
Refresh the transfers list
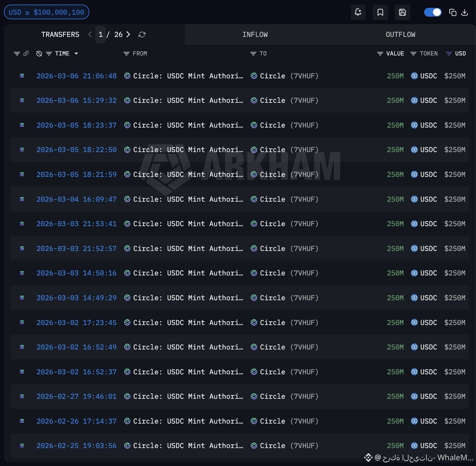(x=142, y=35)
